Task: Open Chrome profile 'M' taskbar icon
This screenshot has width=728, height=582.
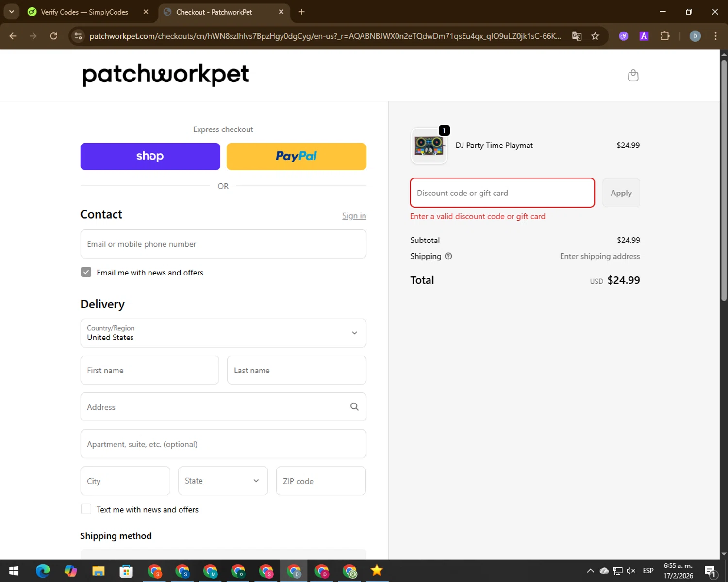Action: [x=210, y=571]
